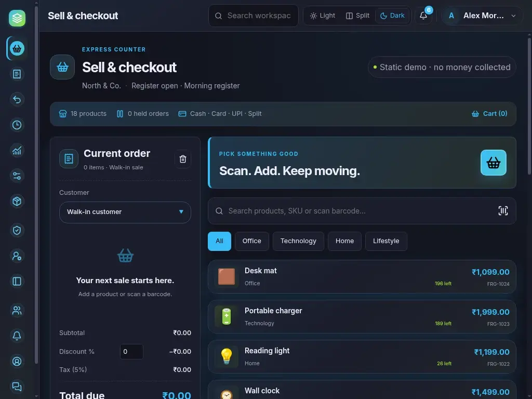Select the All category filter
The height and width of the screenshot is (399, 532).
coord(220,241)
